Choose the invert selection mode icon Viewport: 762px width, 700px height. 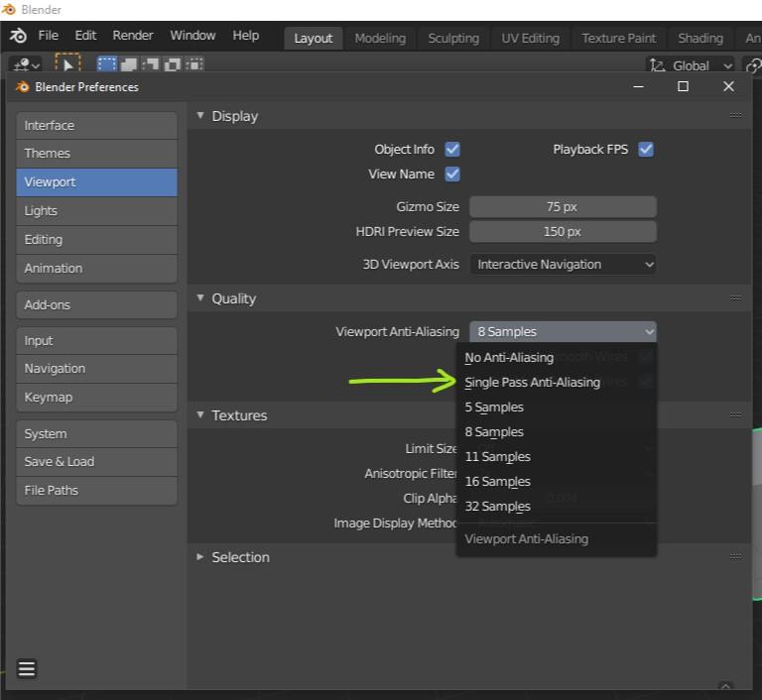173,64
